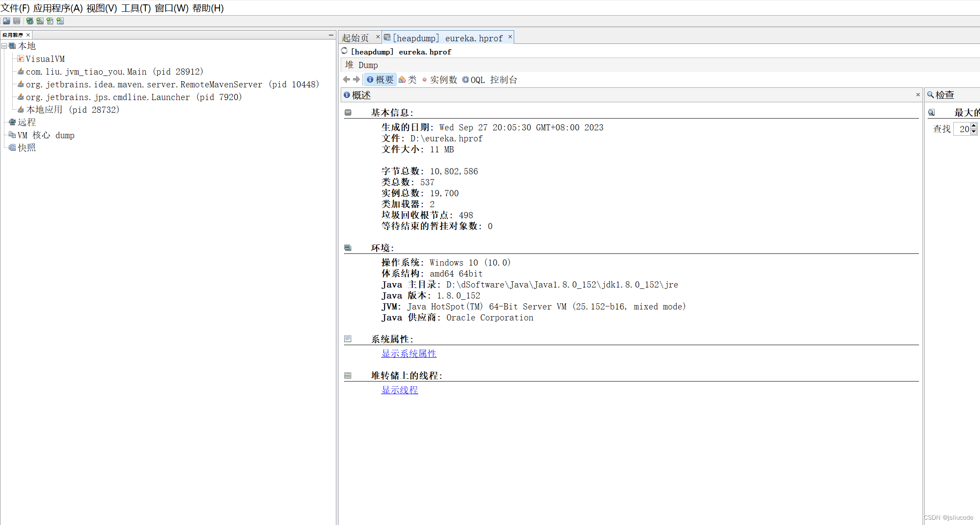Click the icon beside 最大的 in 检查 panel
The image size is (980, 525).
931,112
